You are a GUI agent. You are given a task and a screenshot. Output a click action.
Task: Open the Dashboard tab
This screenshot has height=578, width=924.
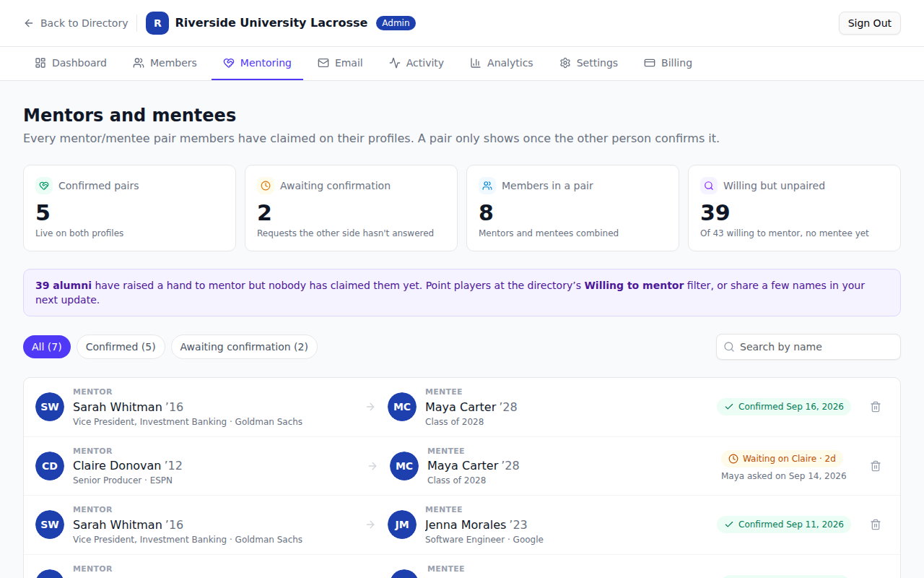[x=71, y=63]
